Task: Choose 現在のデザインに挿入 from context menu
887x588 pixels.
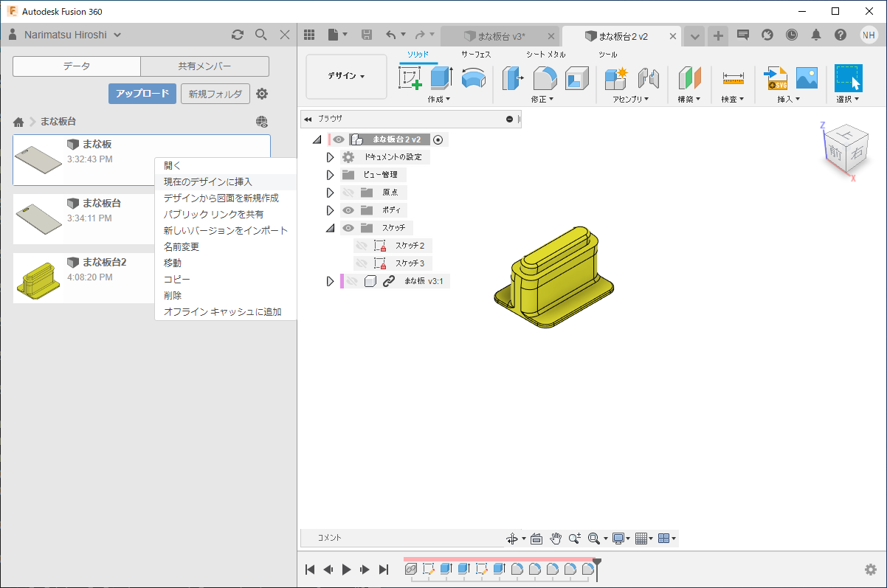Action: pyautogui.click(x=207, y=181)
